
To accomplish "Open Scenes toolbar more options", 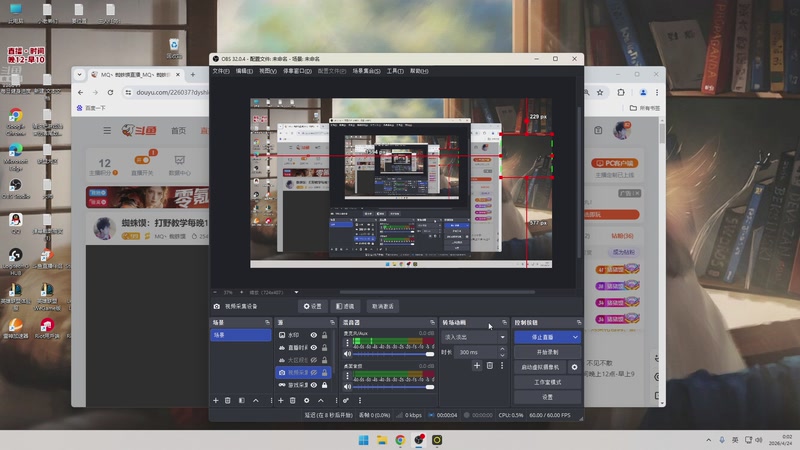I will pos(271,401).
